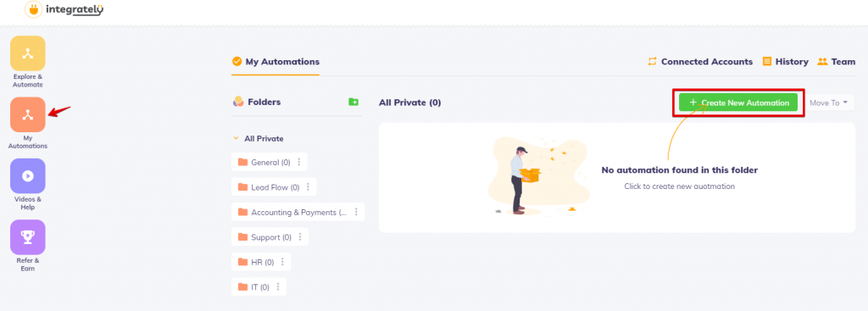
Task: Open the options menu for Lead Flow folder
Action: pos(309,187)
